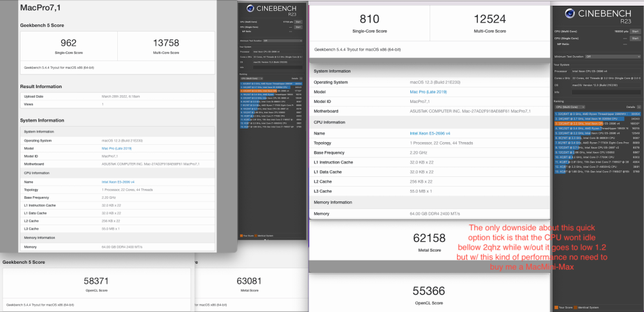Image resolution: width=644 pixels, height=312 pixels.
Task: Click the Your Score orange swatch in right Cinebench
Action: click(x=556, y=307)
